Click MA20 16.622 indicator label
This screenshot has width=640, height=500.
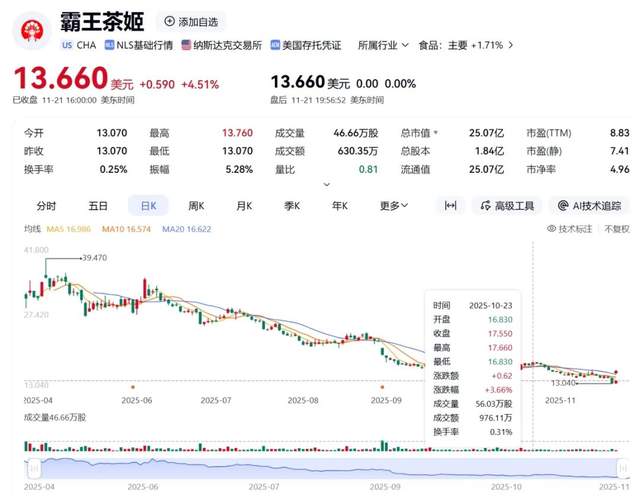(x=187, y=229)
